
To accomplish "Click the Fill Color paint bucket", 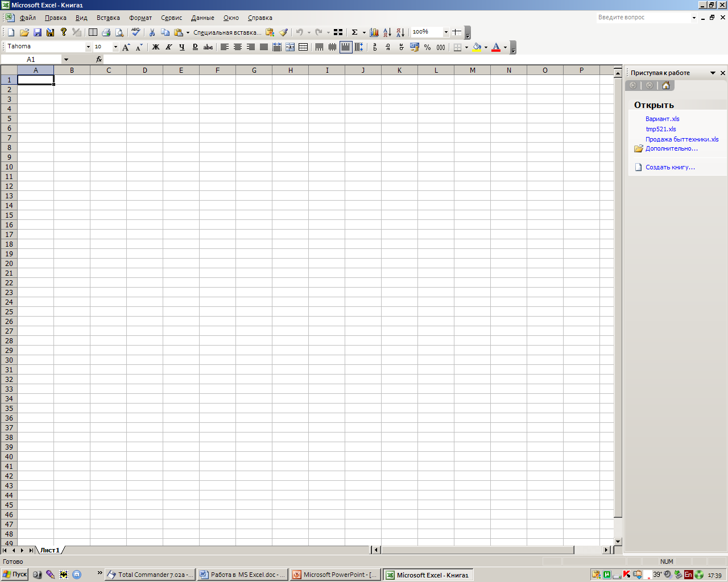I will (477, 47).
